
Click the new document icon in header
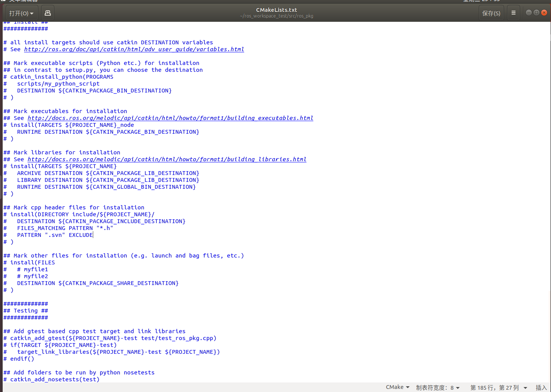pyautogui.click(x=47, y=13)
